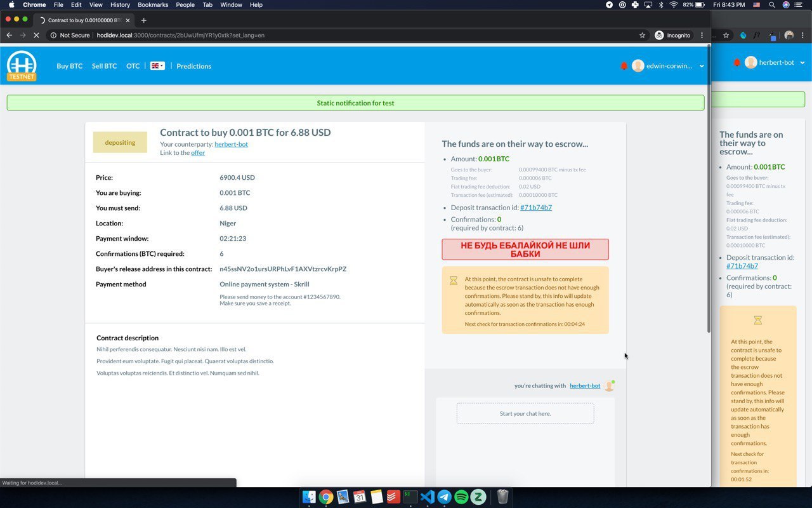Open Telegram from the Dock

[x=444, y=497]
